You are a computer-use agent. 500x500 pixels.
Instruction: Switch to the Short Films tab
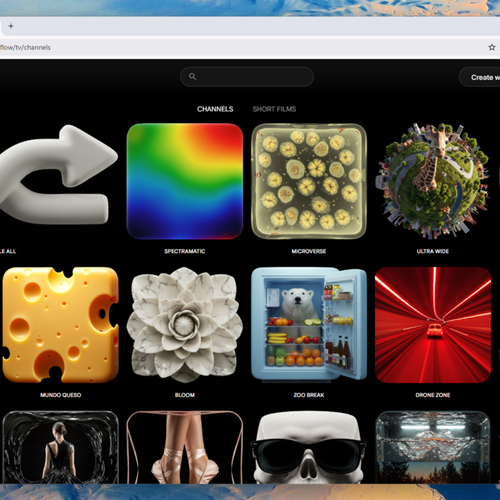(274, 109)
